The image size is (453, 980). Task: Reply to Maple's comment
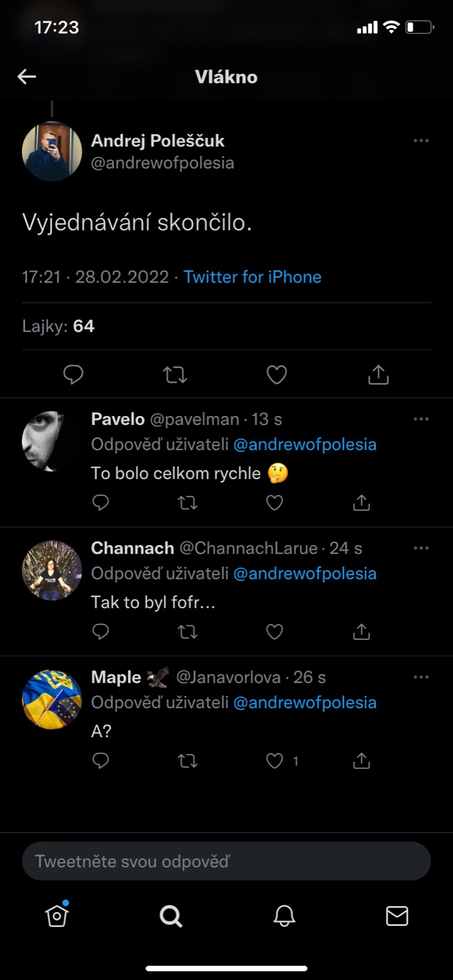pos(101,761)
